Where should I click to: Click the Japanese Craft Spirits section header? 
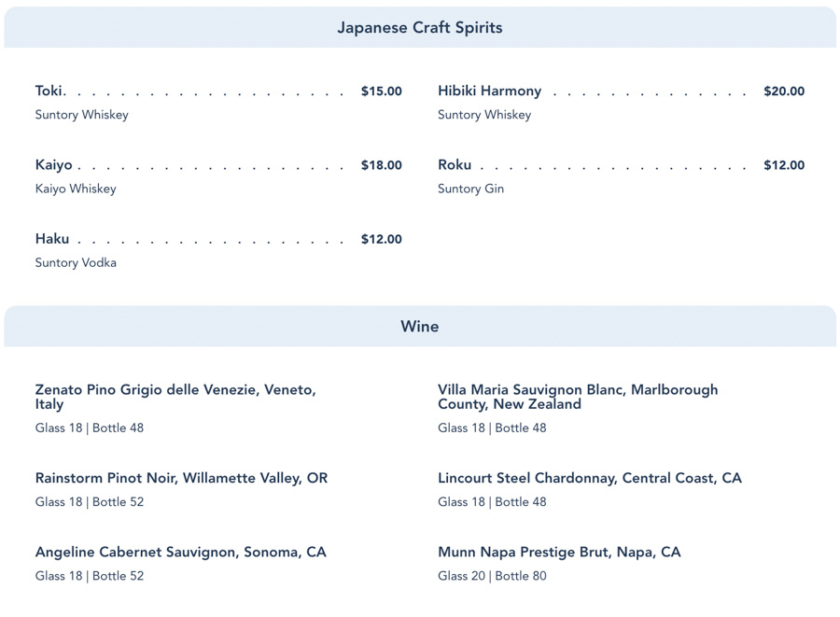pos(420,28)
